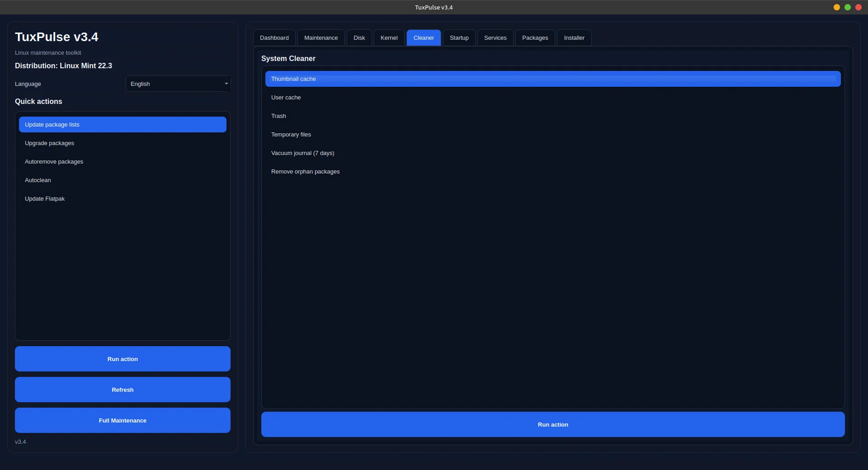Screen dimensions: 868x470
Task: Run the selected System Cleaner action
Action: tap(552, 424)
